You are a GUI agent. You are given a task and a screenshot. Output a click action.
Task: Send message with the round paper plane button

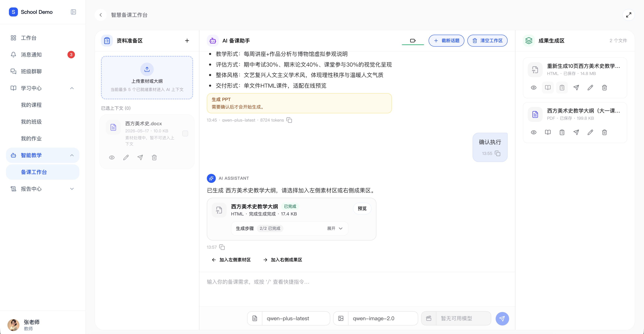[x=502, y=319]
